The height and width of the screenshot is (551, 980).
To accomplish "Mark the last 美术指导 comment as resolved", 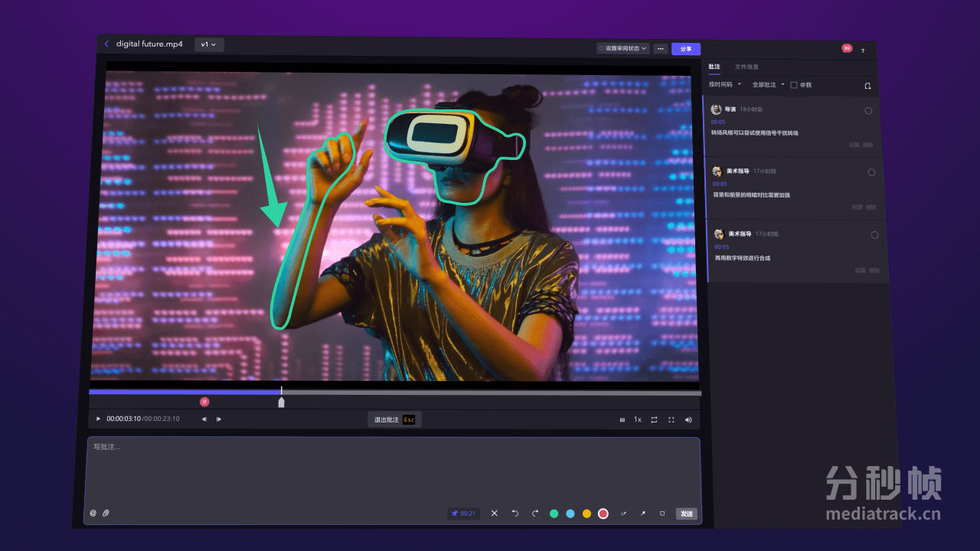I will (x=874, y=235).
